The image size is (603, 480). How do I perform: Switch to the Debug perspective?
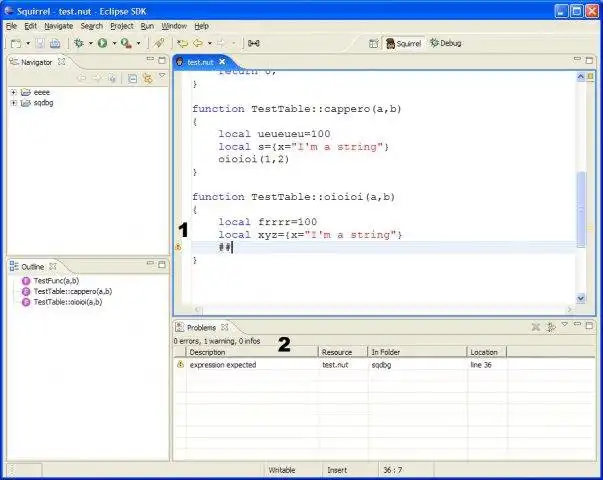445,43
